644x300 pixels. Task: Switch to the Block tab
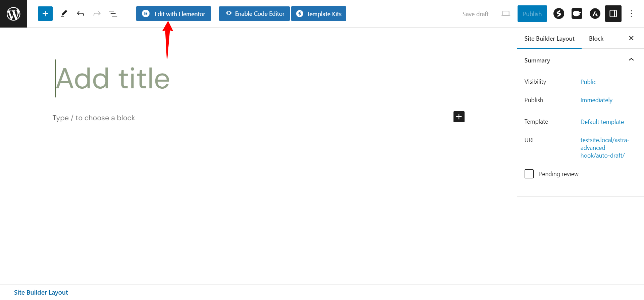(596, 39)
